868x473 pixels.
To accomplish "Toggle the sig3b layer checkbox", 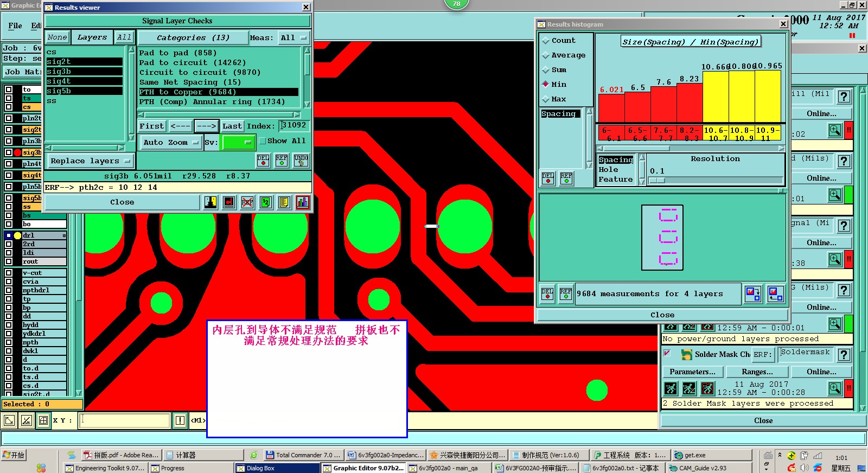I will click(9, 152).
